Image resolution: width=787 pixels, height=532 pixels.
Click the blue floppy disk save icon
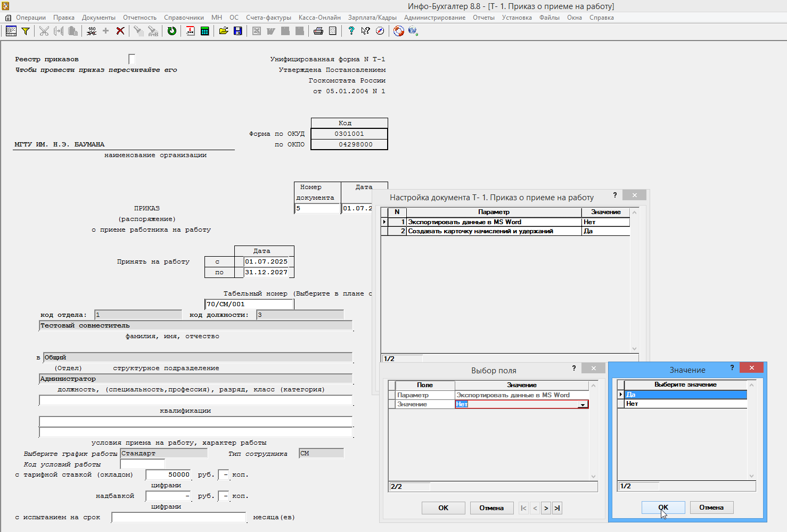click(238, 31)
